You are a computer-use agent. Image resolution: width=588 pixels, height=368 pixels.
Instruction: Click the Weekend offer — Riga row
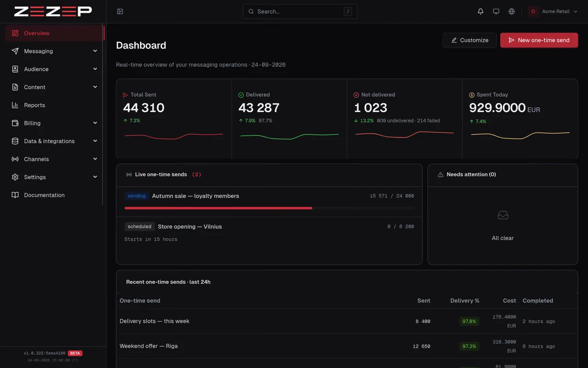click(347, 346)
